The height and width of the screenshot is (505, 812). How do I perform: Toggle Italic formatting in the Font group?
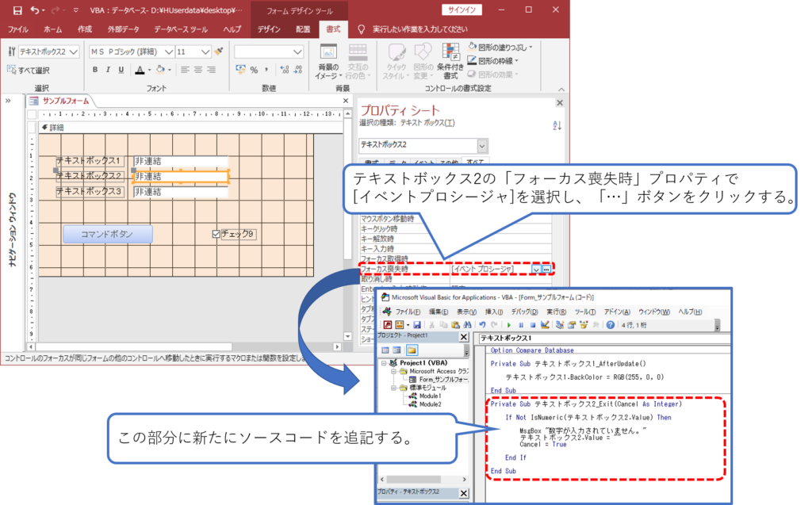[108, 70]
